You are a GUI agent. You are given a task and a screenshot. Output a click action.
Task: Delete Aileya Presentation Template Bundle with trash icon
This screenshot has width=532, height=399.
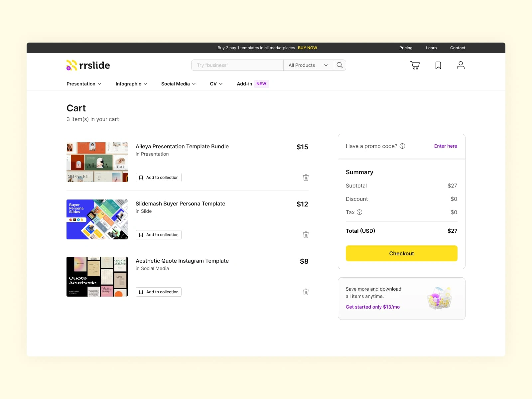[306, 178]
